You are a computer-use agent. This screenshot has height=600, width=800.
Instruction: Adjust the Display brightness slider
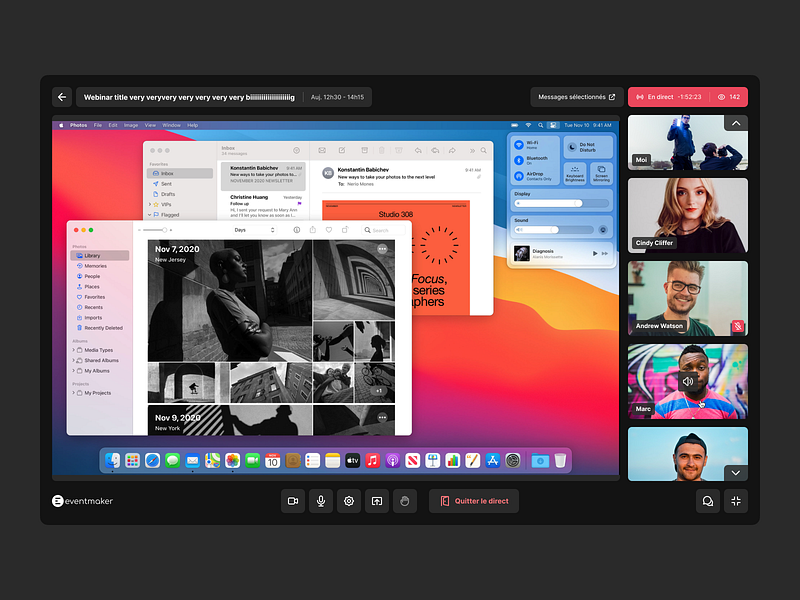[x=561, y=203]
